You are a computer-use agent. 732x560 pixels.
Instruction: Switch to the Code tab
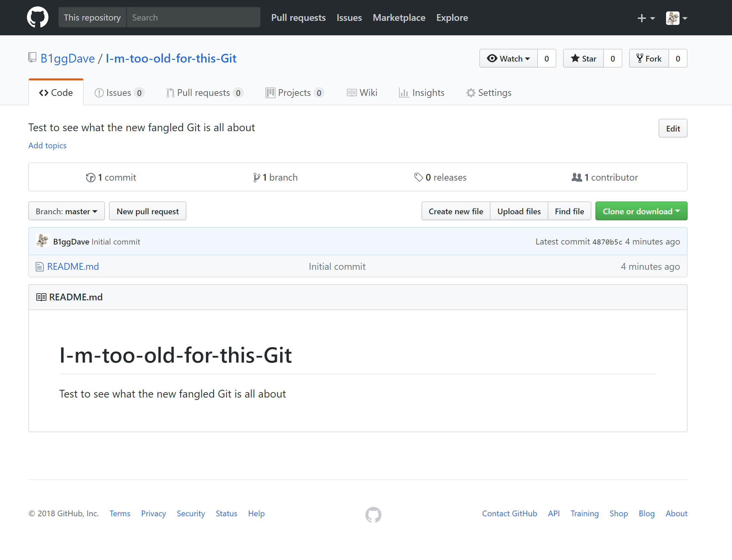tap(56, 92)
